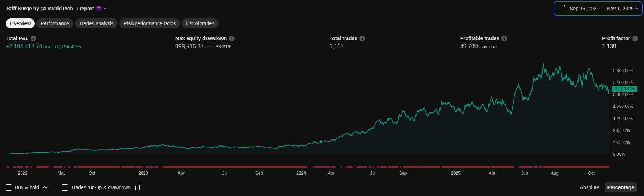The width and height of the screenshot is (644, 196).
Task: Click the Buy & hold line chart icon
Action: point(45,187)
